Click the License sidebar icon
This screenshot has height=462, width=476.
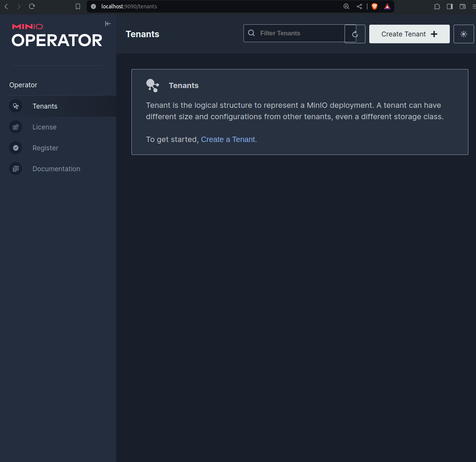point(16,127)
